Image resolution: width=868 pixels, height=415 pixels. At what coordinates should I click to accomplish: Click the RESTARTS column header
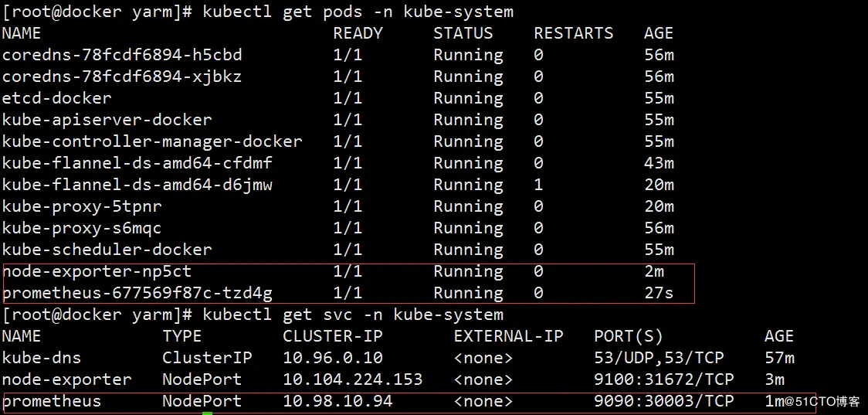[x=574, y=33]
